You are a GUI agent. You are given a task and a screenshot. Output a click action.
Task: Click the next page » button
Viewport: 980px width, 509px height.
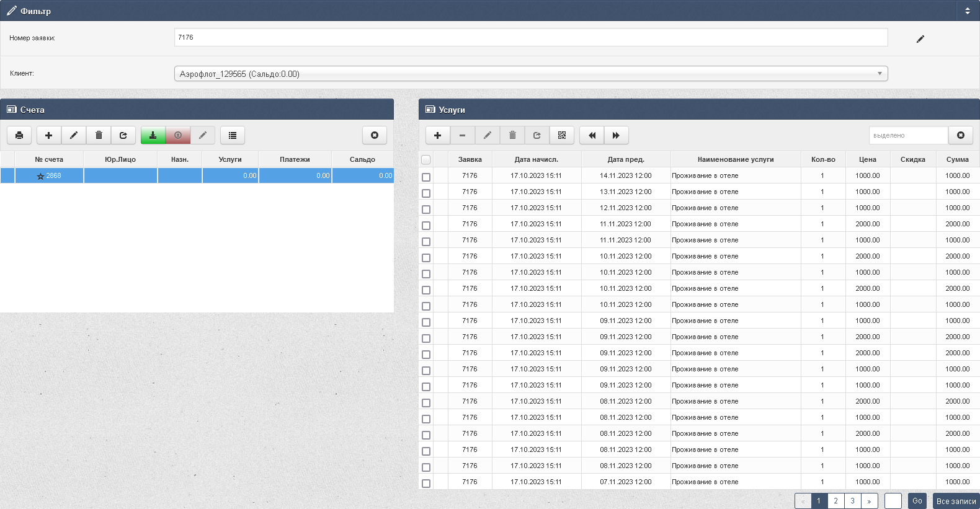(x=869, y=501)
